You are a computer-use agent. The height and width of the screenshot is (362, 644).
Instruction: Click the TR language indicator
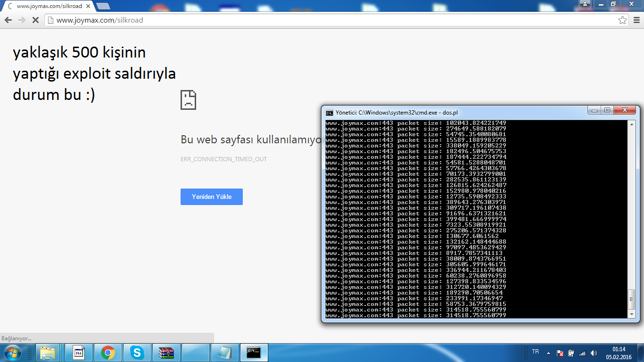click(536, 352)
